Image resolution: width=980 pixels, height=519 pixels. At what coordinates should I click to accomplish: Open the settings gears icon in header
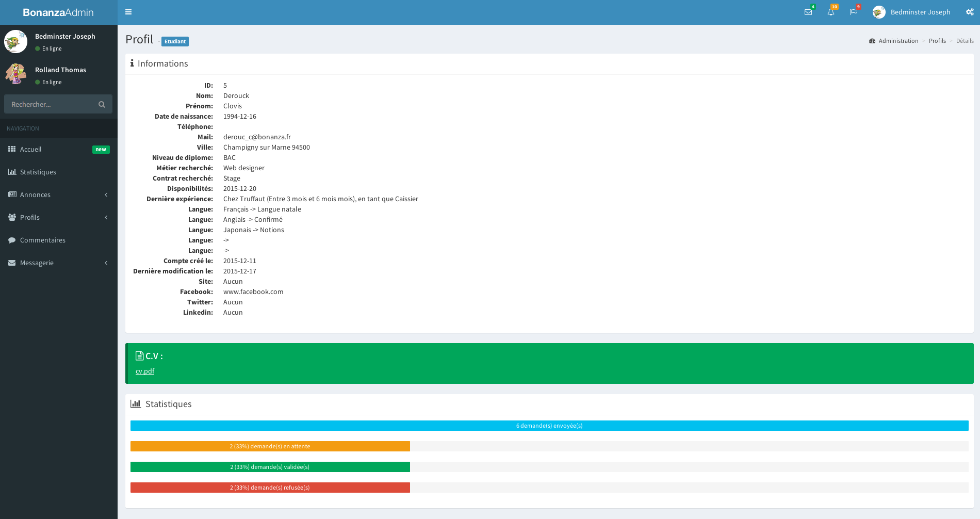tap(969, 12)
